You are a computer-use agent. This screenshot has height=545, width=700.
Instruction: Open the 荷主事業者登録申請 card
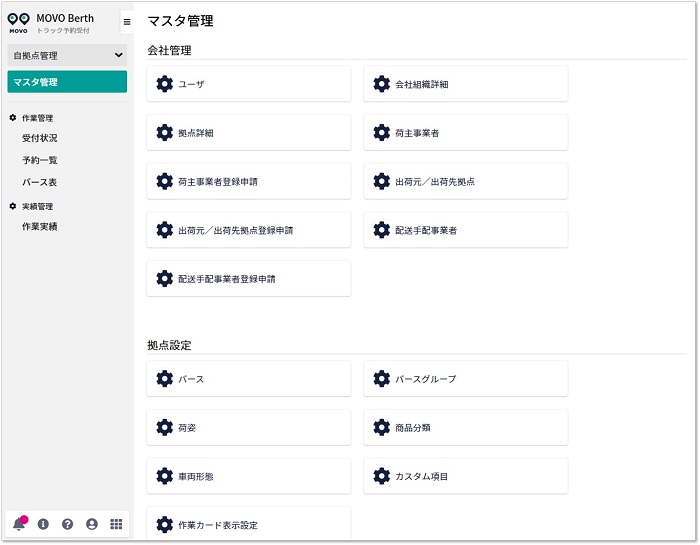(249, 181)
